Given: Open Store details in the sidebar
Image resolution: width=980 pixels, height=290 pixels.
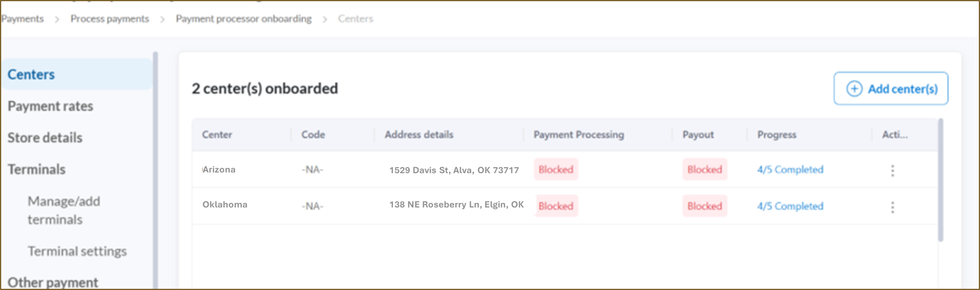Looking at the screenshot, I should tap(44, 137).
